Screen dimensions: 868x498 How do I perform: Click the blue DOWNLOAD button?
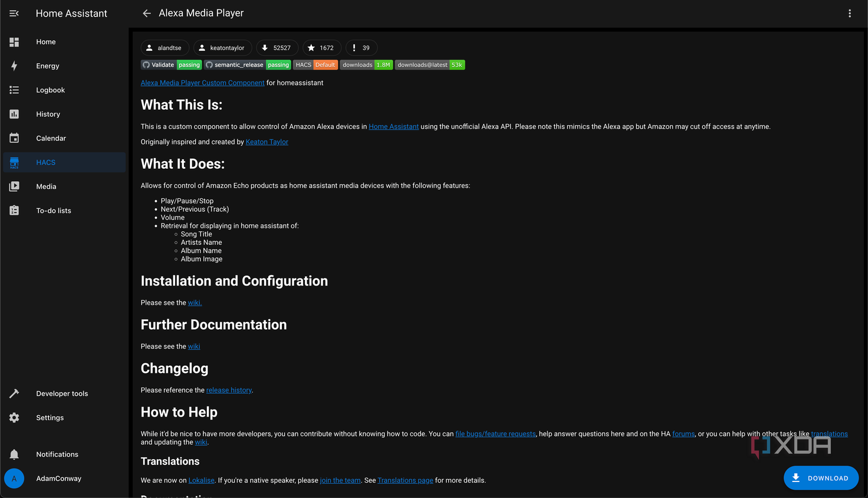tap(821, 478)
